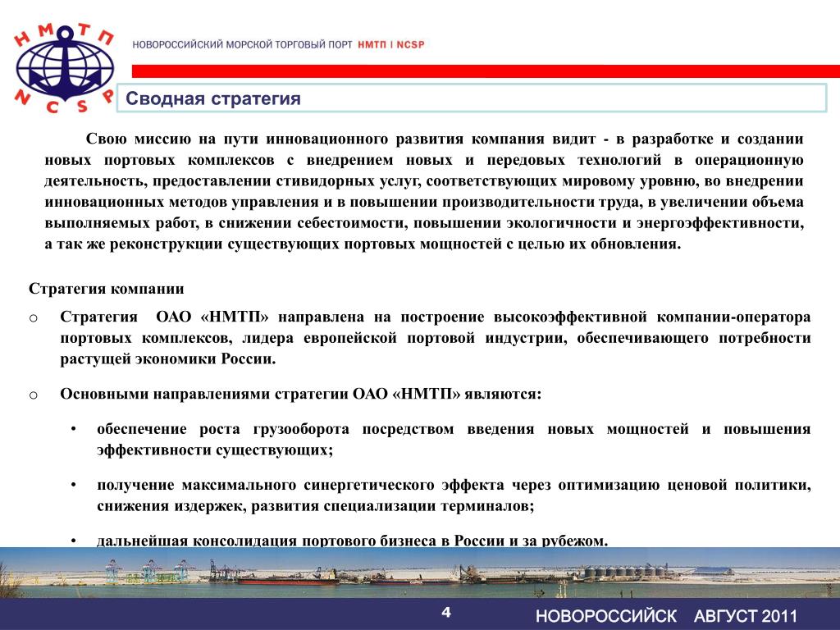
Task: Click the slide title 'Сводная стратегия'
Action: pos(213,98)
